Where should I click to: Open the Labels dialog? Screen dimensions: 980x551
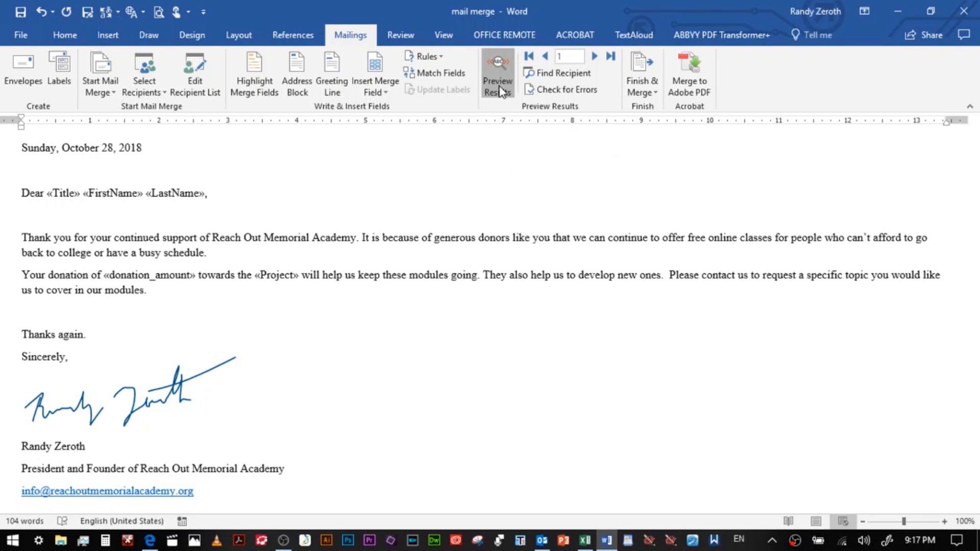coord(59,72)
